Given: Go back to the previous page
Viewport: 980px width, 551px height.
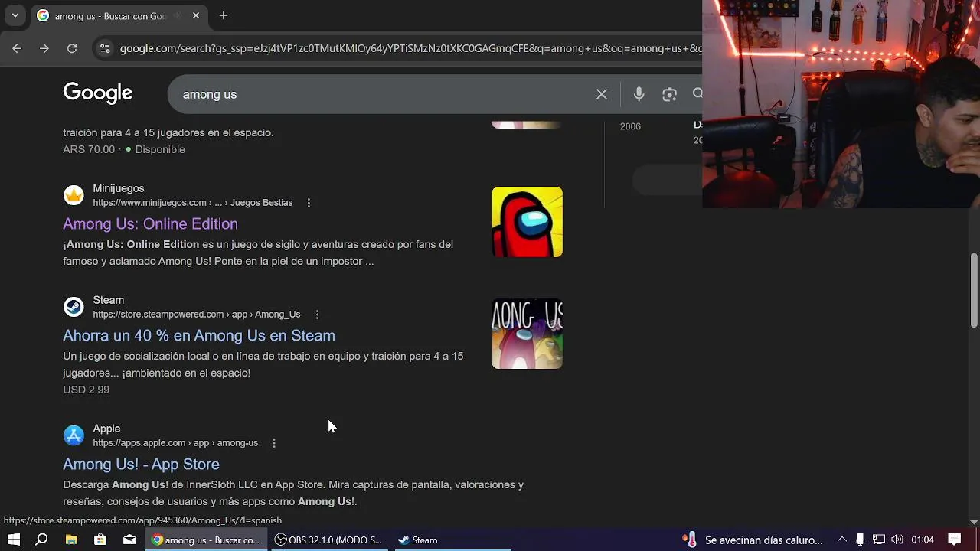Looking at the screenshot, I should click(x=17, y=48).
